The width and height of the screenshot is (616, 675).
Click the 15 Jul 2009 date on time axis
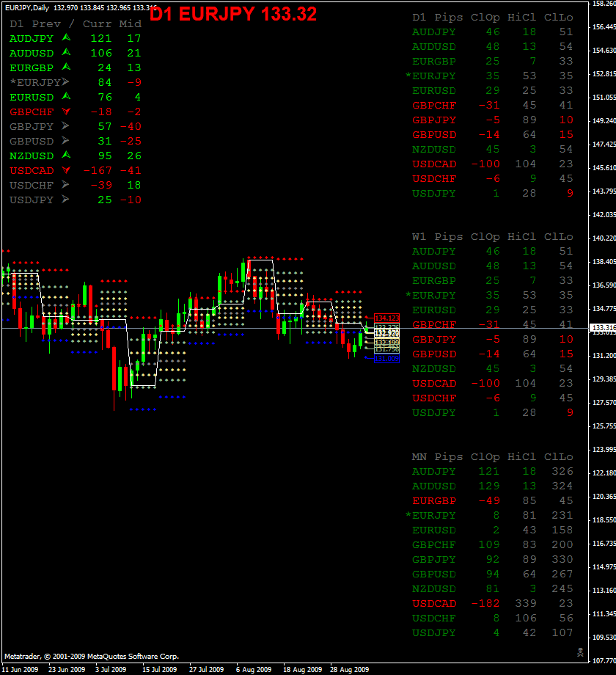click(160, 670)
